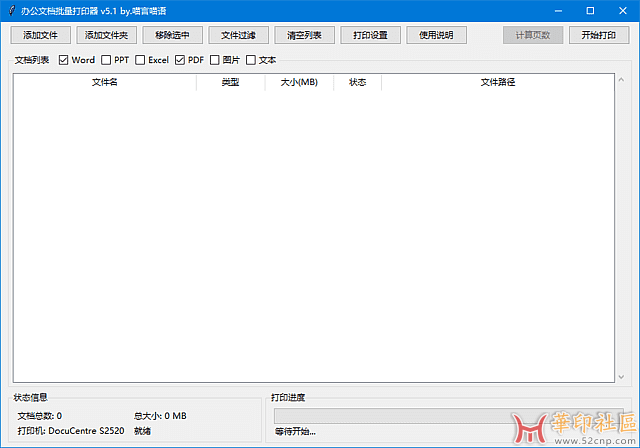Maximize the batch printer window
Image resolution: width=640 pixels, height=448 pixels.
(590, 11)
